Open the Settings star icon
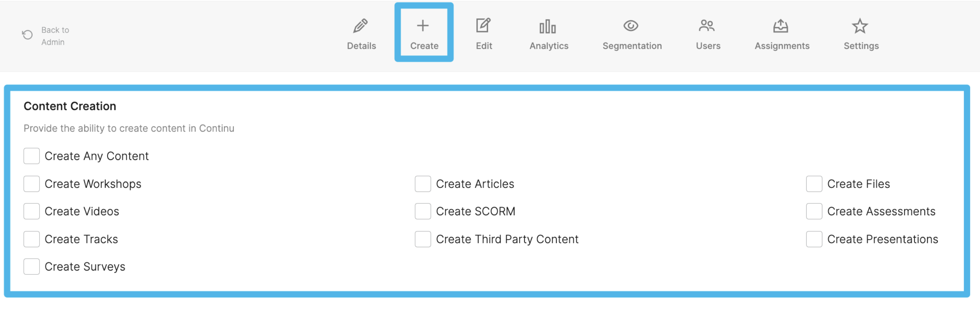Screen dimensions: 980x315 (x=859, y=26)
